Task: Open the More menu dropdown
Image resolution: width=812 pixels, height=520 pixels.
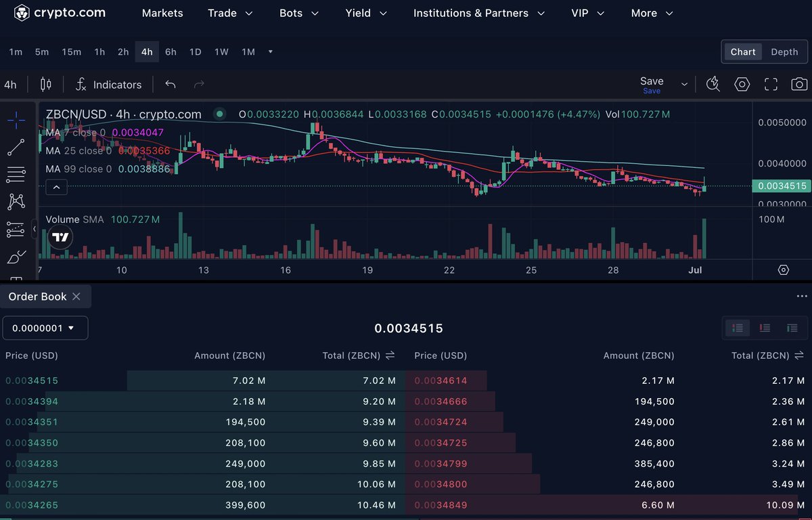Action: click(652, 13)
